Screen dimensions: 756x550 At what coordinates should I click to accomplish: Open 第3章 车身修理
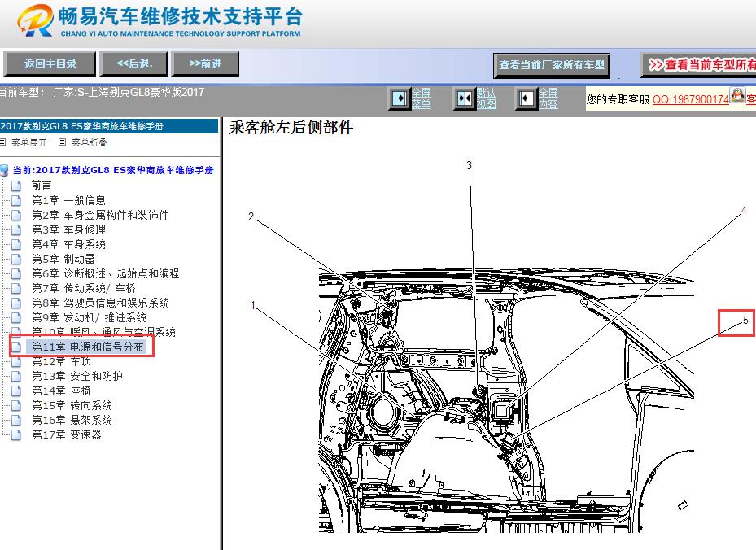[x=68, y=229]
